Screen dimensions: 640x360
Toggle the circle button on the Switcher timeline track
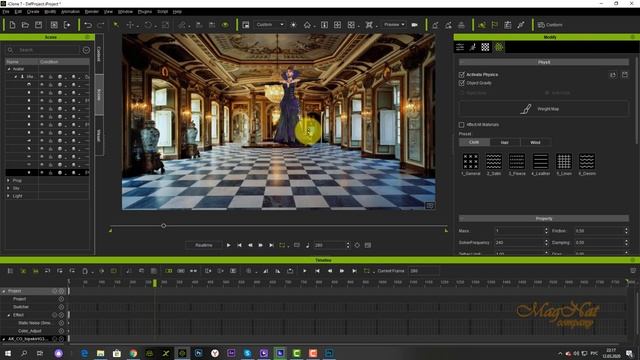(61, 307)
